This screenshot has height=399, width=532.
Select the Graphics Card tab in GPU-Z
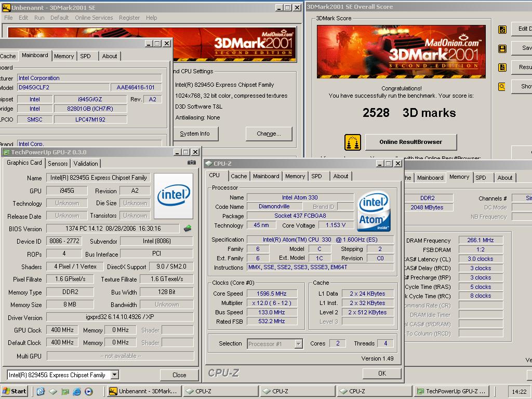point(24,163)
